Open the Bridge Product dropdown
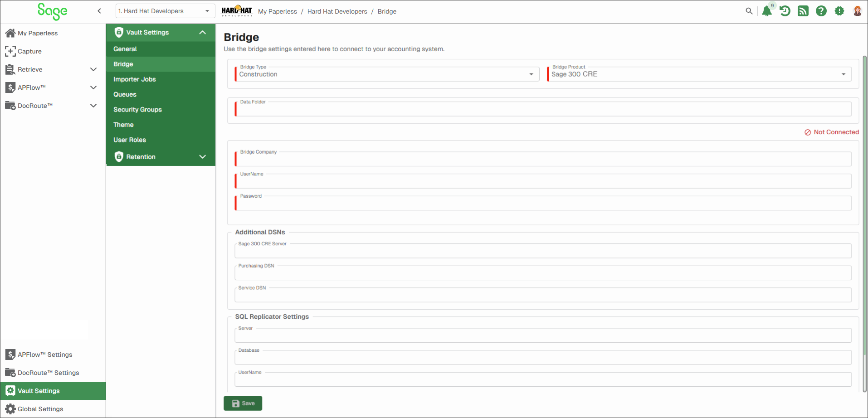868x418 pixels. 699,74
